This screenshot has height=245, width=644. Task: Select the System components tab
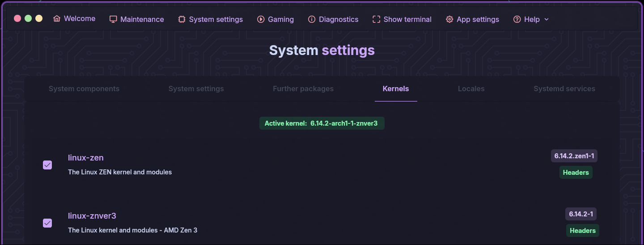tap(84, 89)
